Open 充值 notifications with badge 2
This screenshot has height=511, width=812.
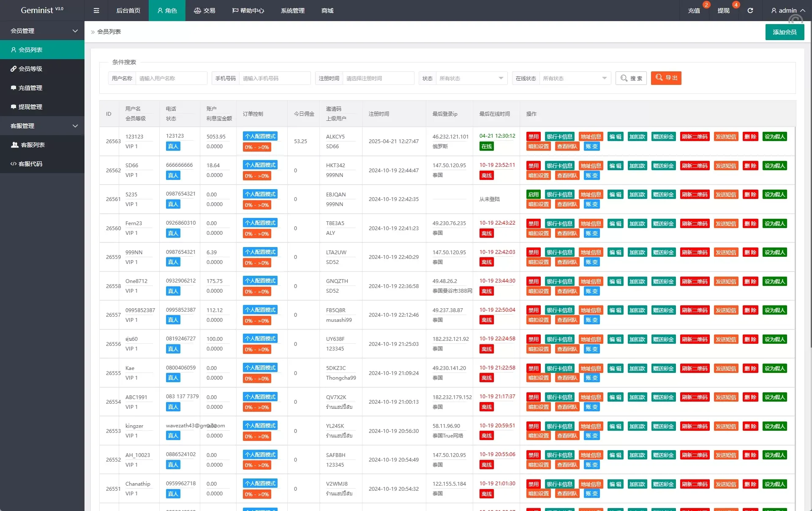(694, 11)
